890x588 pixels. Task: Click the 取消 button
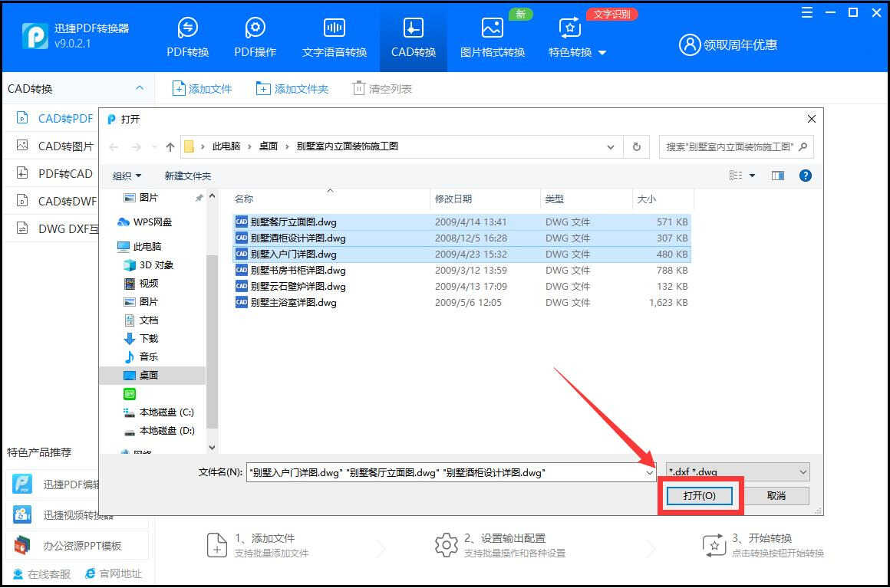pos(776,495)
